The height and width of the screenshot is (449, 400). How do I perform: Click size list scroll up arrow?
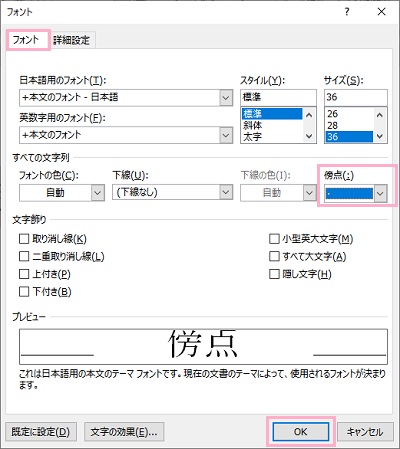pyautogui.click(x=380, y=115)
